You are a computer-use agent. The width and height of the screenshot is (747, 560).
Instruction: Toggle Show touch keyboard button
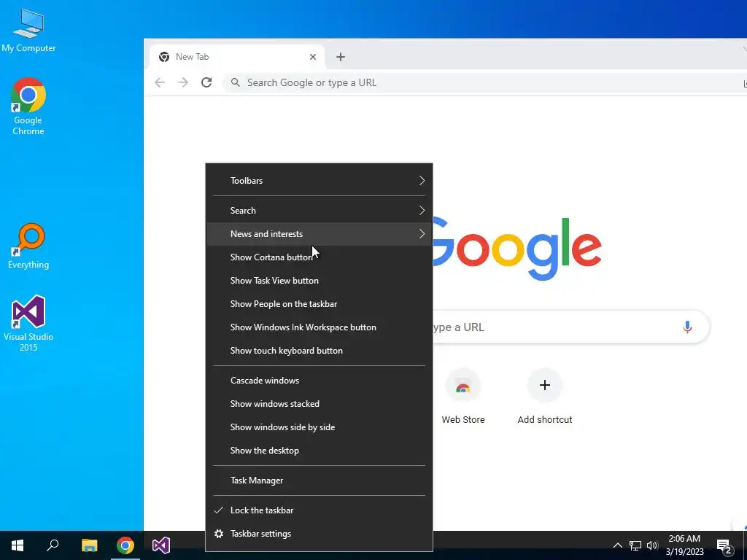point(319,351)
